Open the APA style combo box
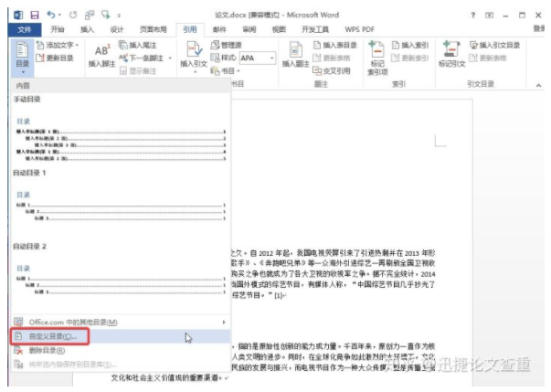551x392 pixels. pyautogui.click(x=258, y=58)
